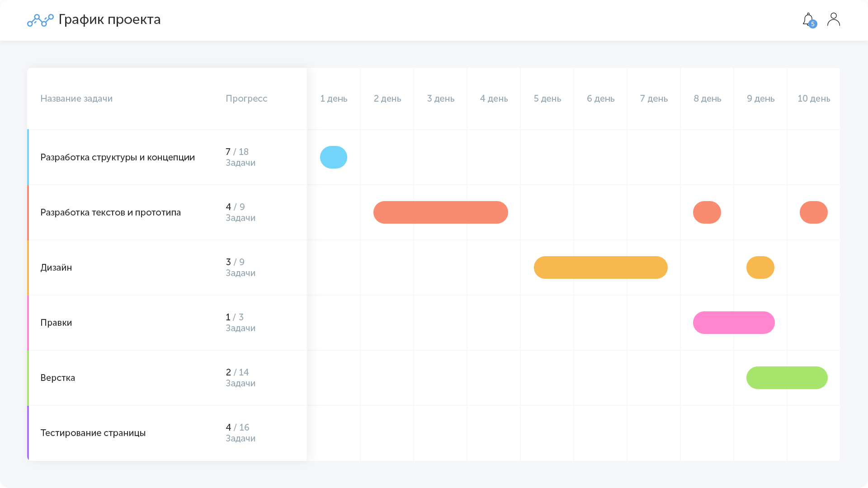Select the small red bar on day 10
This screenshot has height=488, width=868.
pyautogui.click(x=813, y=212)
